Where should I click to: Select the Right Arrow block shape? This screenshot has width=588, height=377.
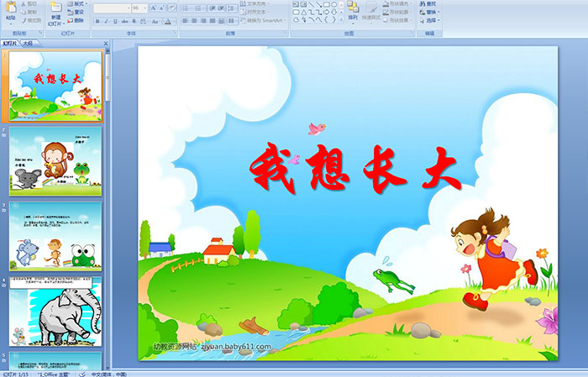(x=326, y=13)
